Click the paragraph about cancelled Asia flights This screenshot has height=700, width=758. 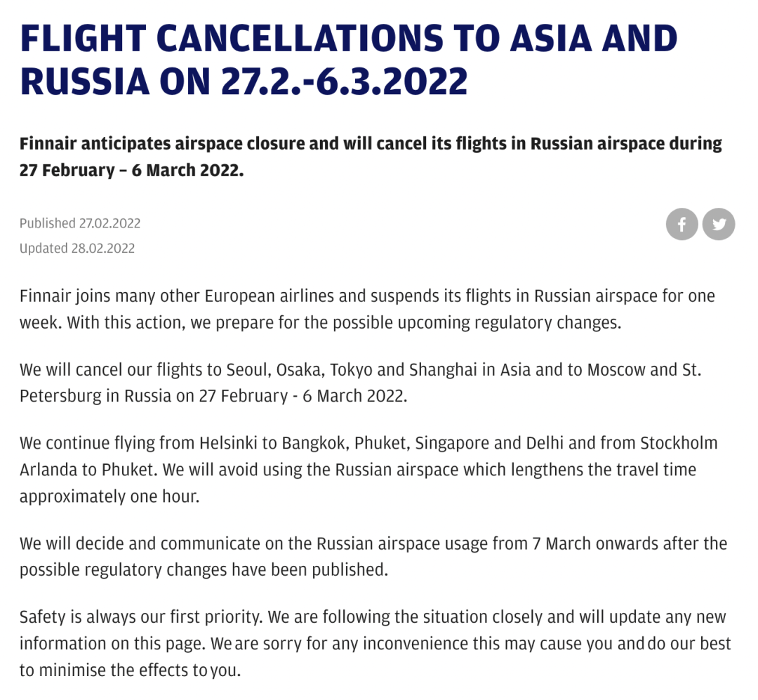pyautogui.click(x=359, y=383)
